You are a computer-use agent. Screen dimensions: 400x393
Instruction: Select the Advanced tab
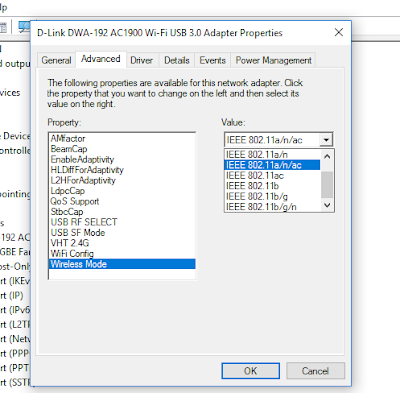pyautogui.click(x=101, y=59)
